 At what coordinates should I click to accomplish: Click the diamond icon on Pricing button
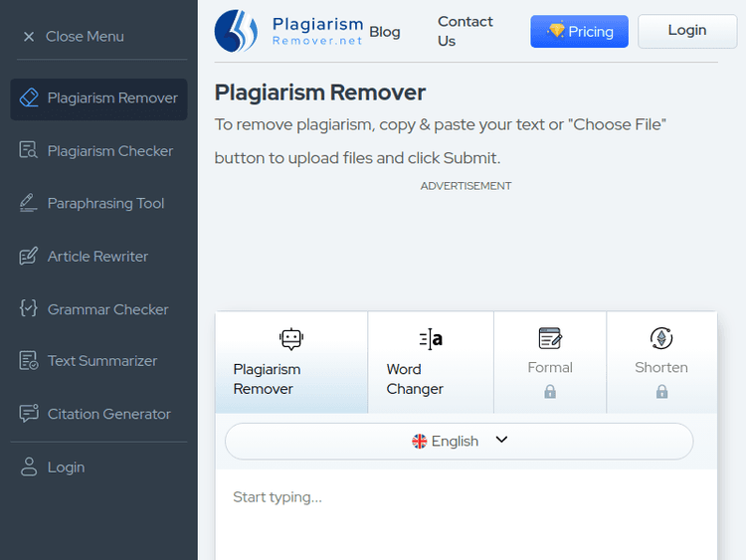556,30
